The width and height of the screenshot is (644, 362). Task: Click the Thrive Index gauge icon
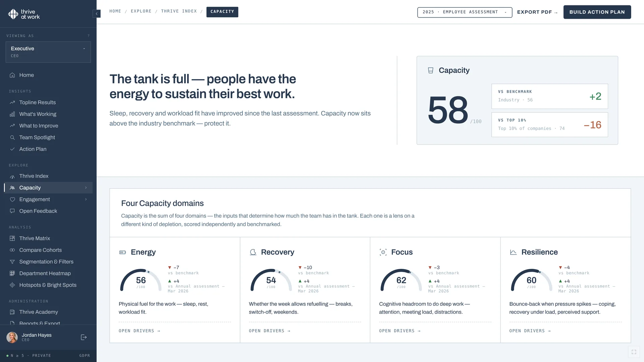[12, 176]
